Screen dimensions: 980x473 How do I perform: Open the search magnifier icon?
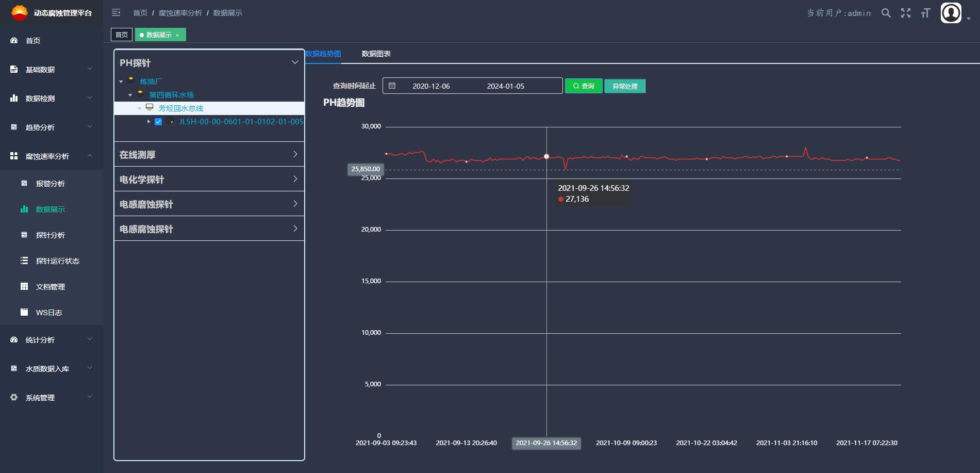pyautogui.click(x=886, y=13)
